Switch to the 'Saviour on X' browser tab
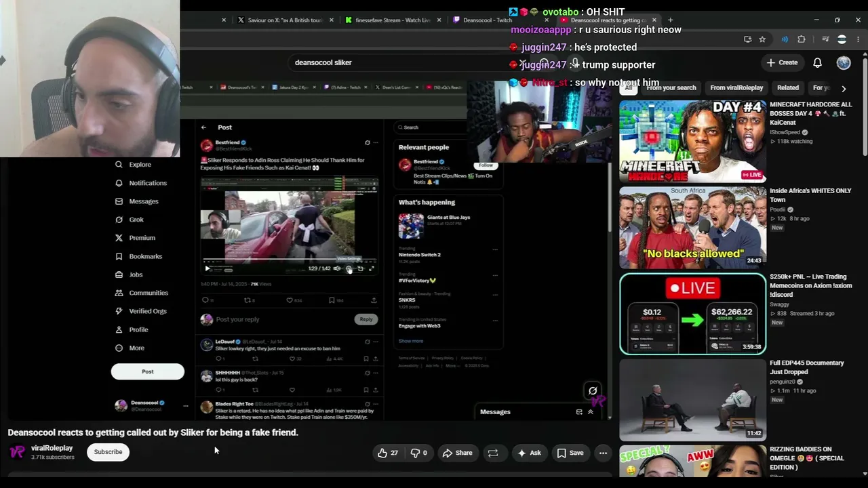Screen dimensions: 868x488 (285, 20)
